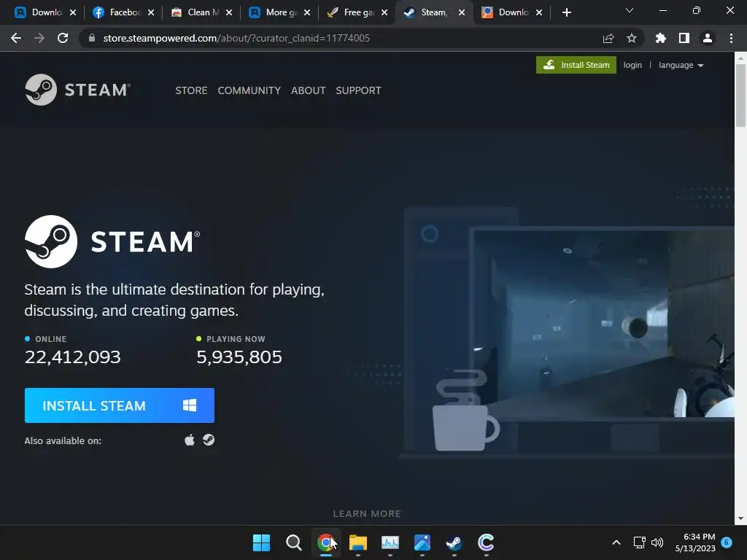Viewport: 747px width, 560px height.
Task: Open Chrome three-dot menu
Action: pos(731,38)
